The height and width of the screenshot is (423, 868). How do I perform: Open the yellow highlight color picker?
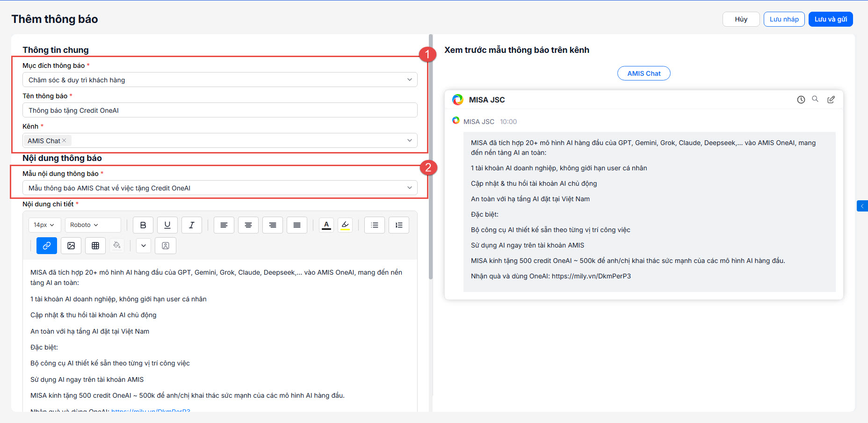coord(345,225)
